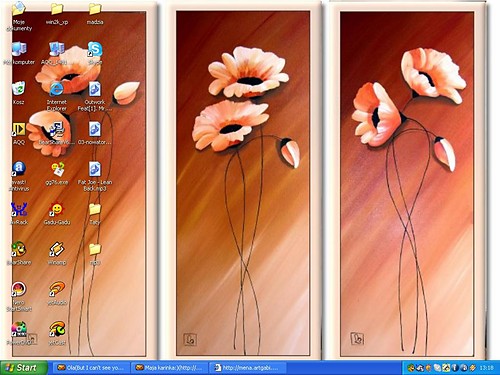Click the tray icon next to the clock
500x375 pixels.
click(x=473, y=368)
